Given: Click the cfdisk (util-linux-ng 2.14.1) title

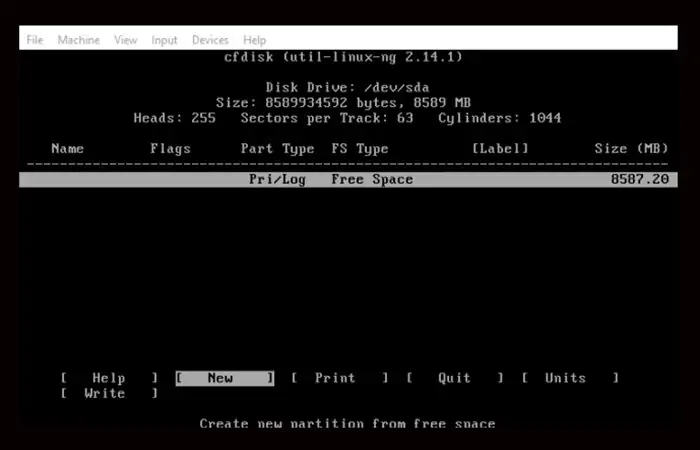Looking at the screenshot, I should [343, 57].
